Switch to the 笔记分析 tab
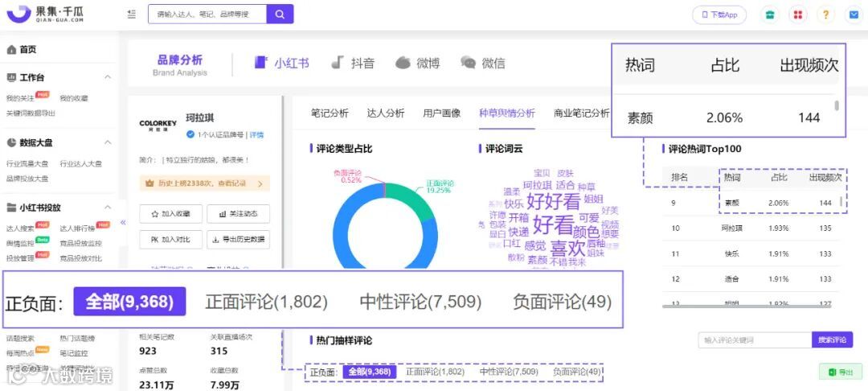 tap(330, 113)
